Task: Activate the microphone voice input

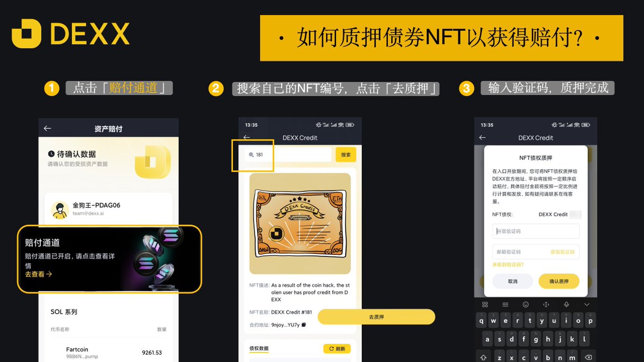Action: pos(566,305)
